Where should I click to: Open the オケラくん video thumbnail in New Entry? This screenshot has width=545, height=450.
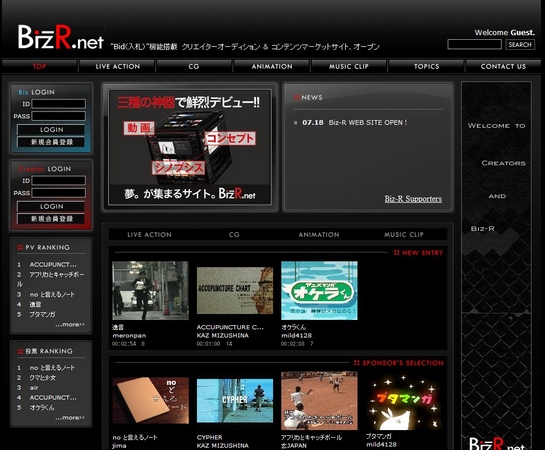pos(319,291)
